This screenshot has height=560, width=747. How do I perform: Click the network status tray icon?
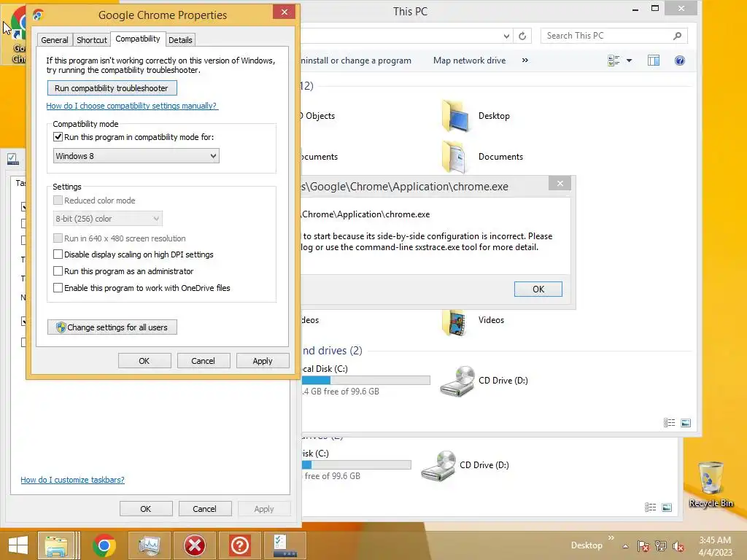(x=661, y=546)
